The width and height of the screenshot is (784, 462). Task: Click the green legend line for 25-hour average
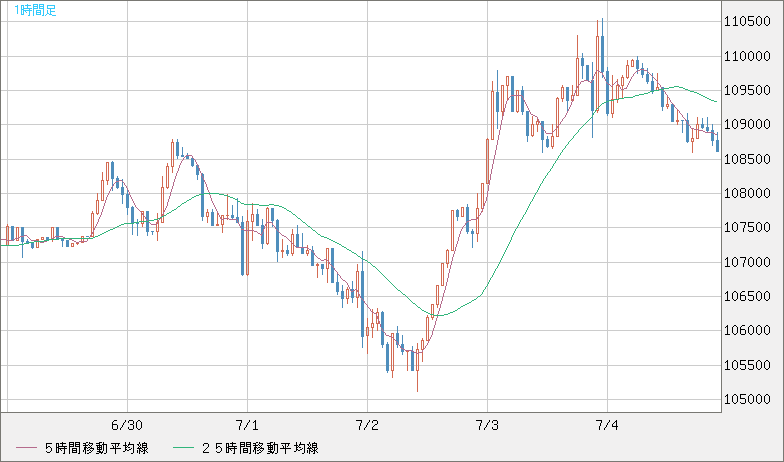pos(184,448)
